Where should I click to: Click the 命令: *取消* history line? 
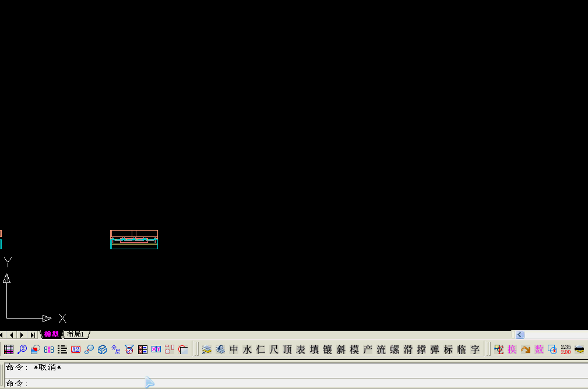tap(34, 367)
